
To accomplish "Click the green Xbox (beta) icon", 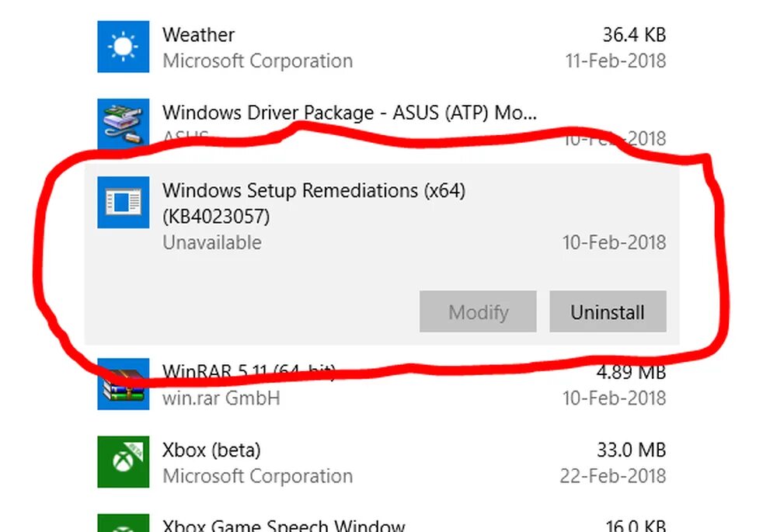I will pos(123,462).
